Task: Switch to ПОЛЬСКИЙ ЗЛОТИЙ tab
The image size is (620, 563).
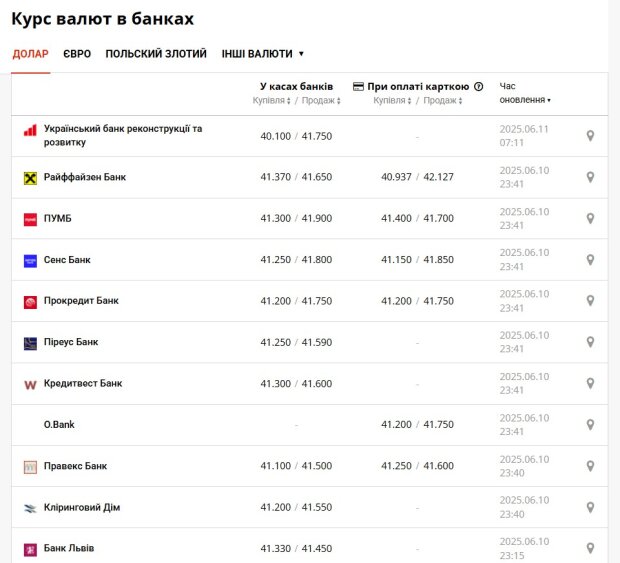Action: [156, 54]
